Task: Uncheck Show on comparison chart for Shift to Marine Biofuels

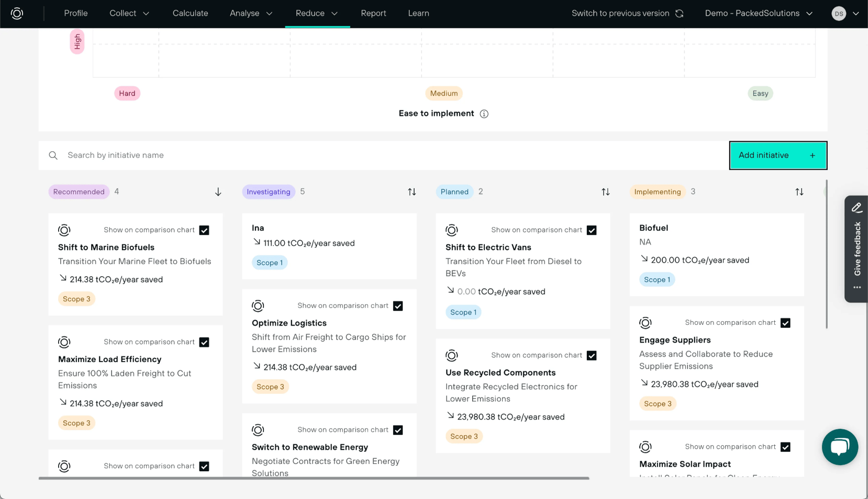Action: [x=204, y=230]
